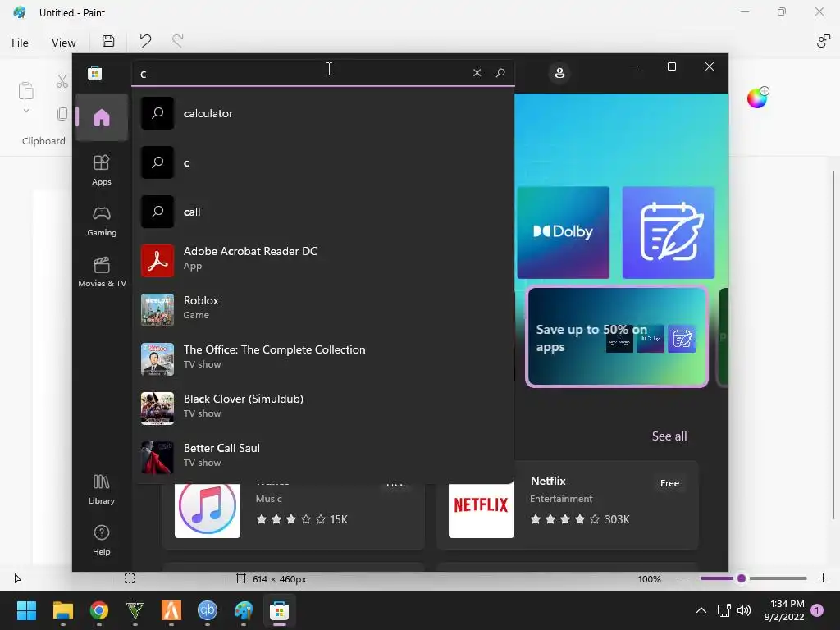Click the Paint vertical scrollbar
The width and height of the screenshot is (840, 630).
(x=833, y=345)
